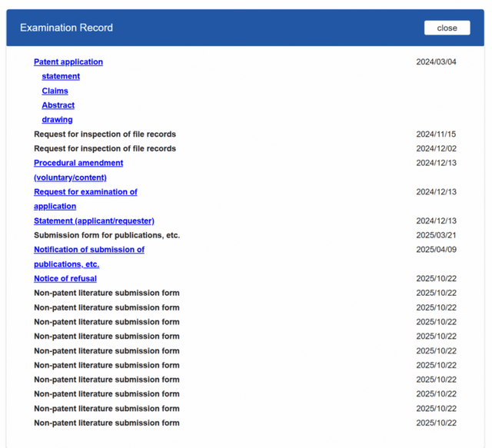Click the 2025/03/21 submission date
The width and height of the screenshot is (492, 448).
pyautogui.click(x=436, y=235)
